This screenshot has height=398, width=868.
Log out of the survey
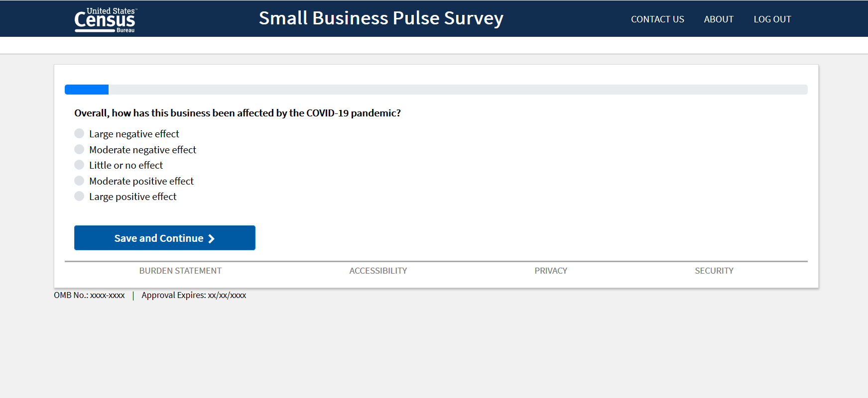point(772,19)
